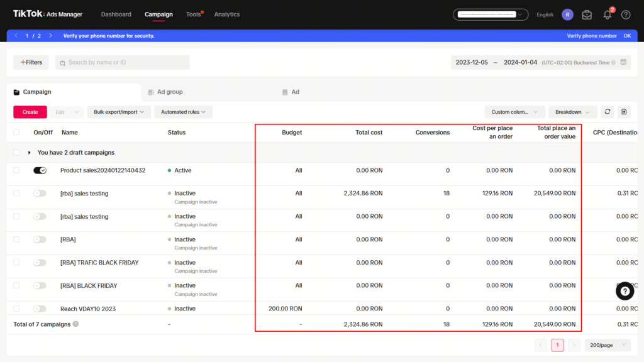The image size is (644, 362).
Task: Toggle on the first [rba] sales testing campaign
Action: coord(40,194)
